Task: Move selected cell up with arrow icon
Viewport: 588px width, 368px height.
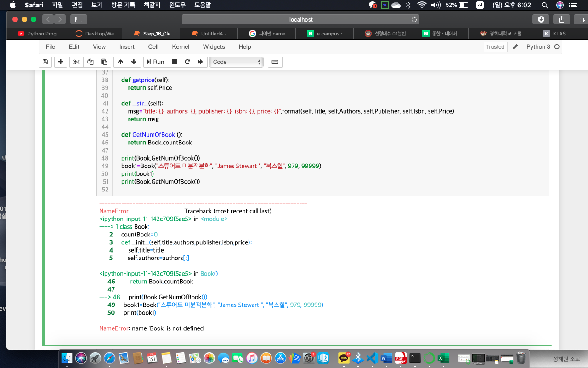Action: [120, 62]
